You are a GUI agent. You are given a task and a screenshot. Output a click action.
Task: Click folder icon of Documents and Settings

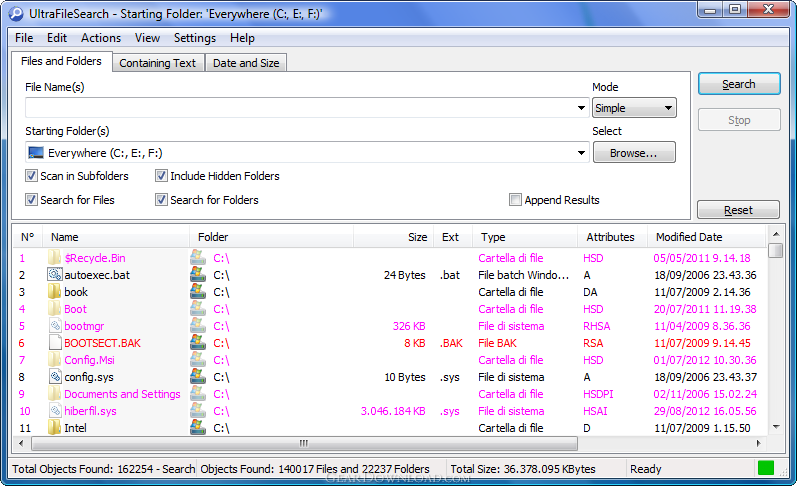tap(54, 394)
